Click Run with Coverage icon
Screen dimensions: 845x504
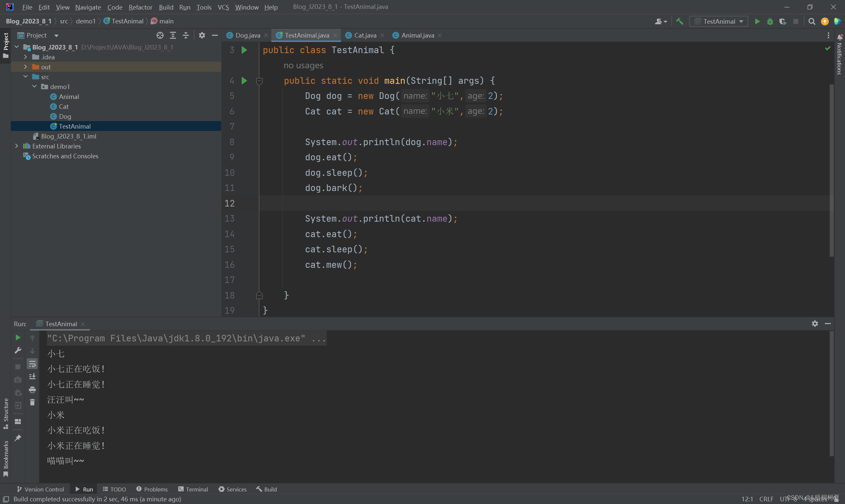783,21
